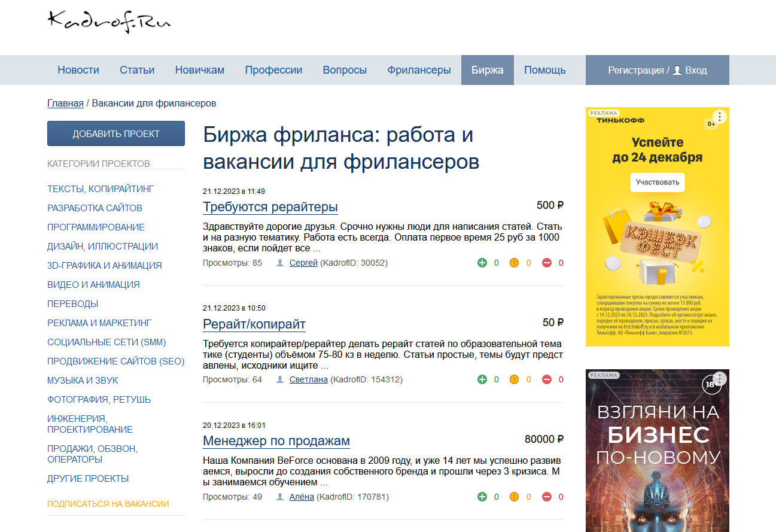This screenshot has height=532, width=776.
Task: Open Новичкам section in top menu
Action: [x=200, y=70]
